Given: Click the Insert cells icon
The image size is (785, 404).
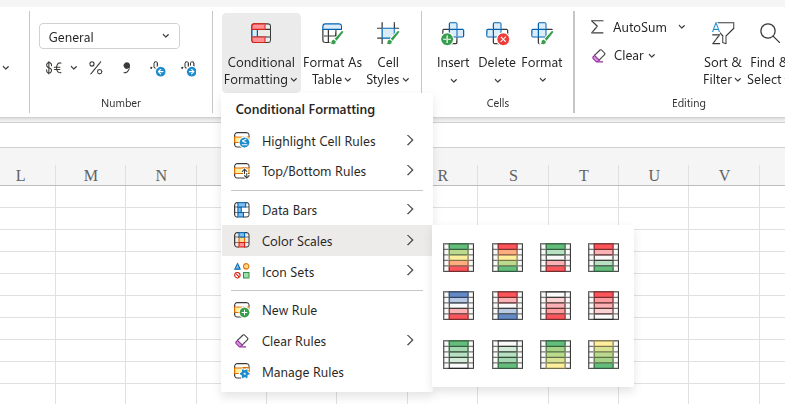Looking at the screenshot, I should click(x=453, y=53).
